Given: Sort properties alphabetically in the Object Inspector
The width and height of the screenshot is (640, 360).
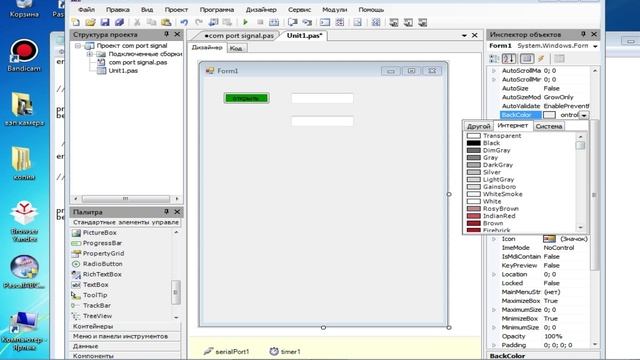Looking at the screenshot, I should pos(509,59).
